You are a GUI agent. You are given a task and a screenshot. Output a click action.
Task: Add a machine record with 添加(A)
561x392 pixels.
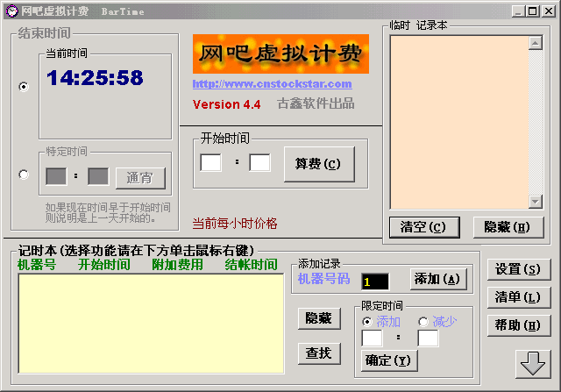(x=438, y=279)
